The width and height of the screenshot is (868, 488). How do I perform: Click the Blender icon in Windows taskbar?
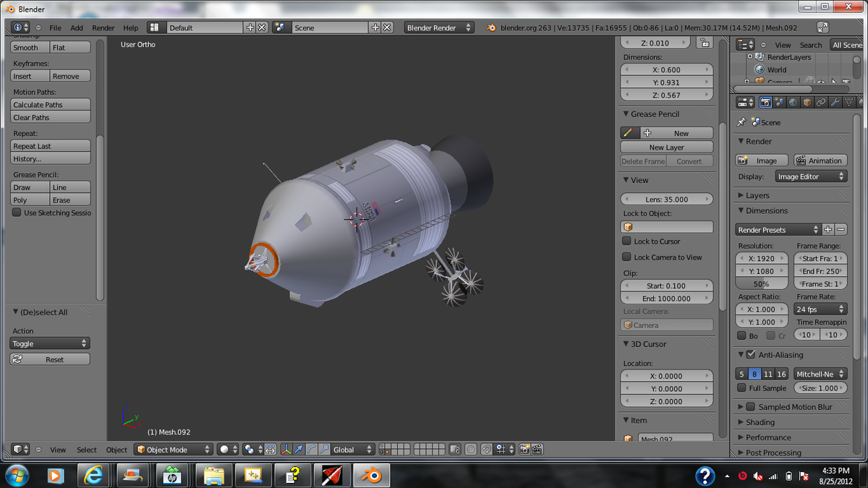(371, 475)
